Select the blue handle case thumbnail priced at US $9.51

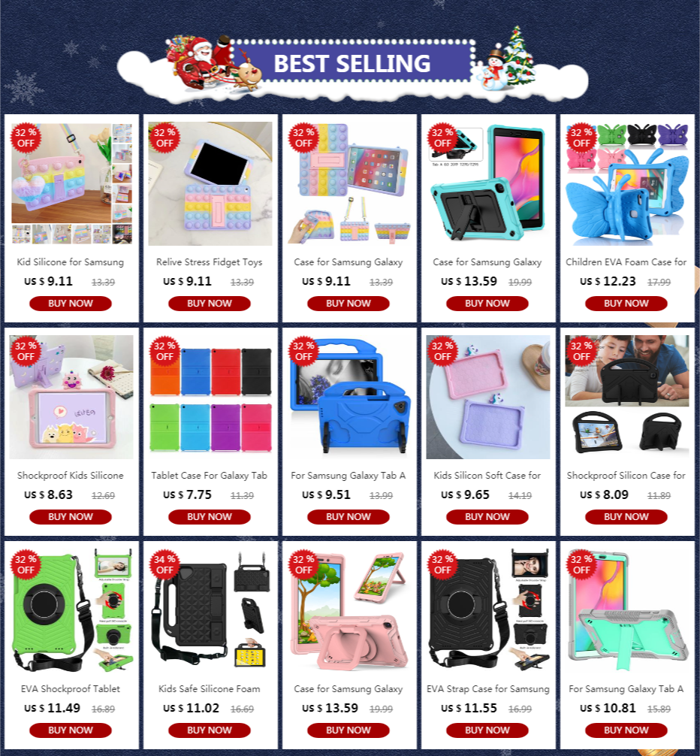pyautogui.click(x=349, y=398)
